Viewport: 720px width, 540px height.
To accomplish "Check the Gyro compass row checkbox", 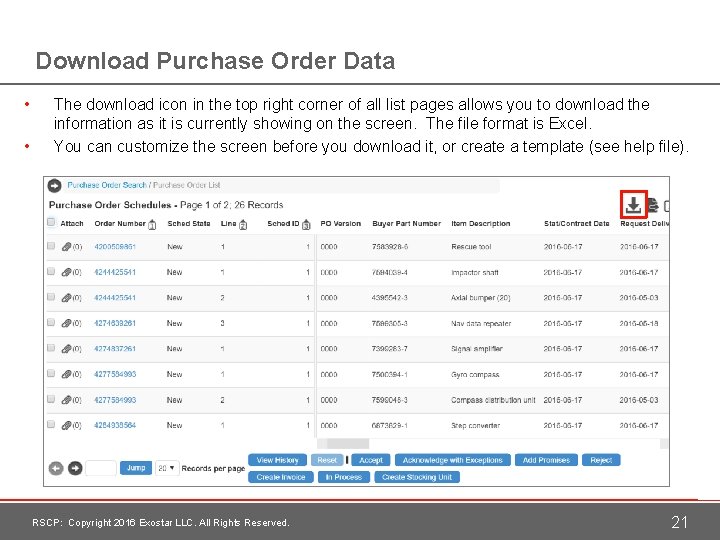I will click(x=51, y=373).
